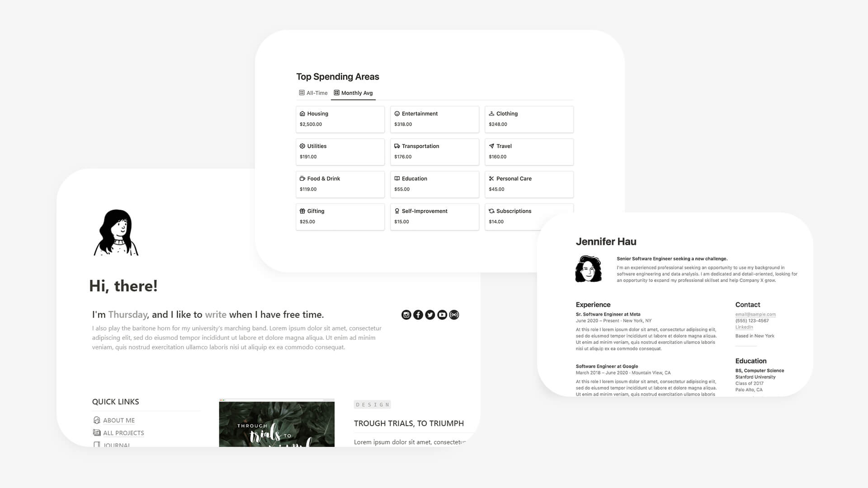Click the Instagram icon in personal profile
This screenshot has width=868, height=488.
click(406, 314)
